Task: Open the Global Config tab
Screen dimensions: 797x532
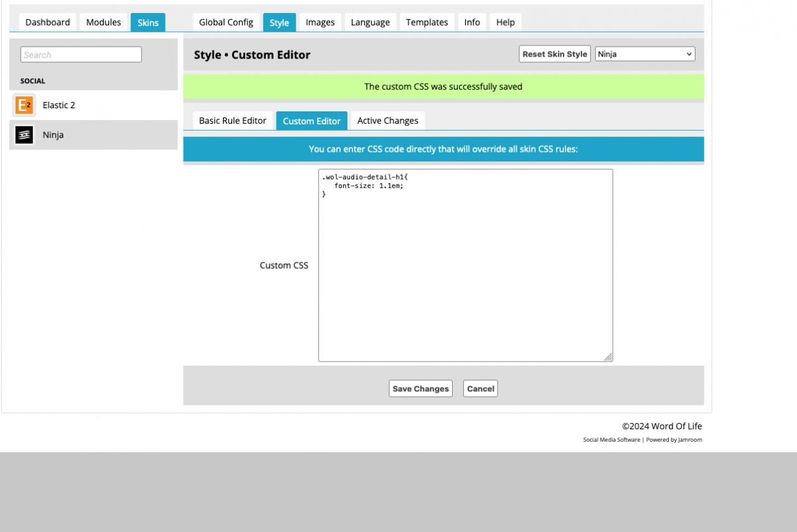Action: pos(226,22)
